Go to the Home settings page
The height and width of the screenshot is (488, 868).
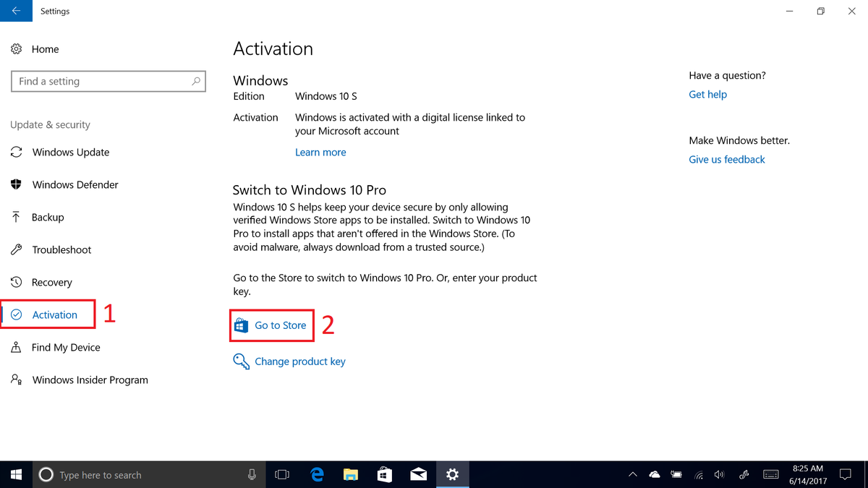[x=43, y=48]
